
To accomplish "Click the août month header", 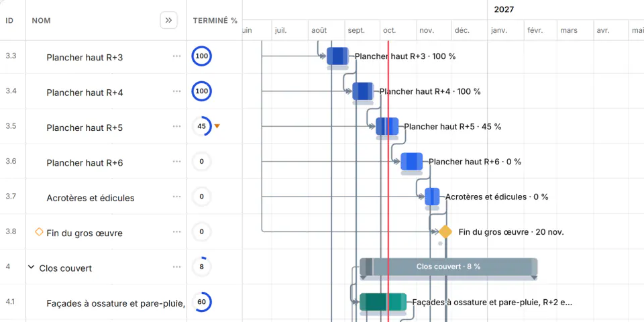I will (x=319, y=30).
